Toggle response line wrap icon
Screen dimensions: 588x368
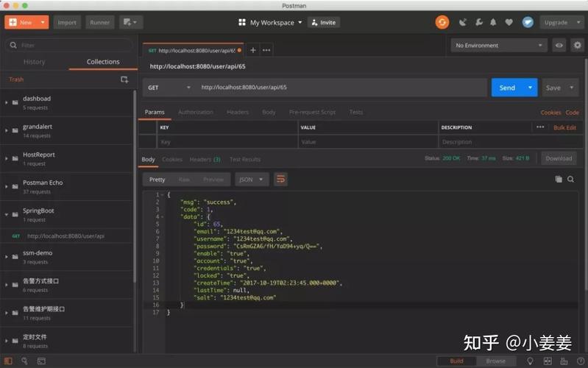280,180
